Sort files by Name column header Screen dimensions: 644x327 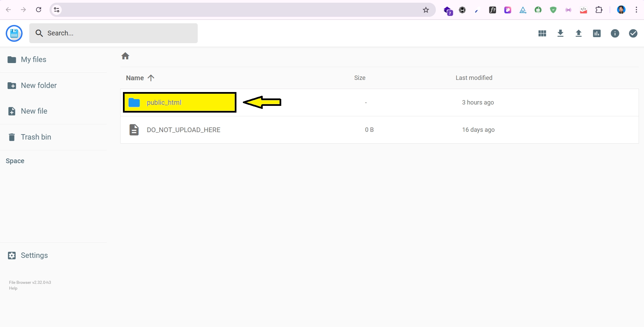[135, 78]
